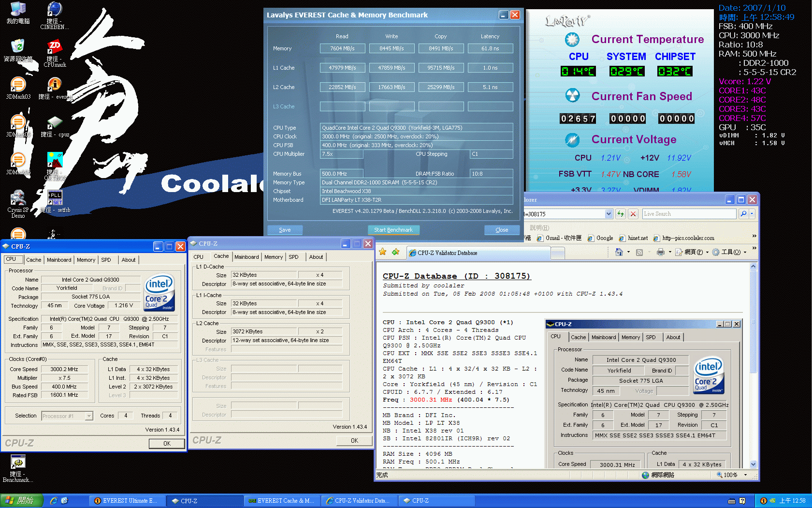Click the Favorites star icon in browser
The width and height of the screenshot is (812, 508).
pos(383,252)
